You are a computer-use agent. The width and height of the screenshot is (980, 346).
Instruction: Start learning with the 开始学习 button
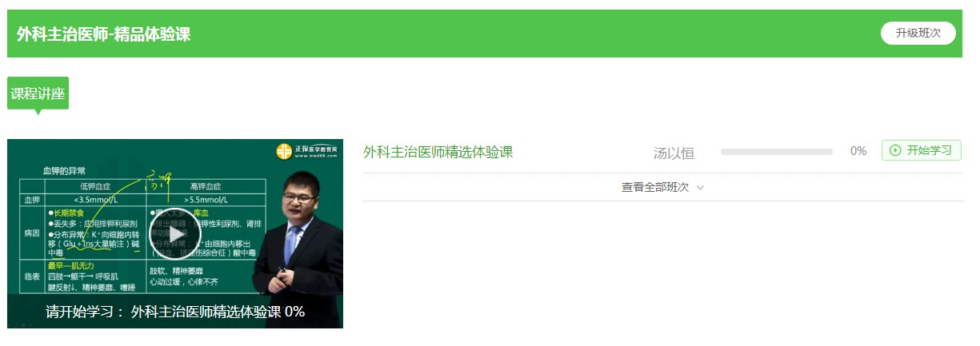click(921, 150)
